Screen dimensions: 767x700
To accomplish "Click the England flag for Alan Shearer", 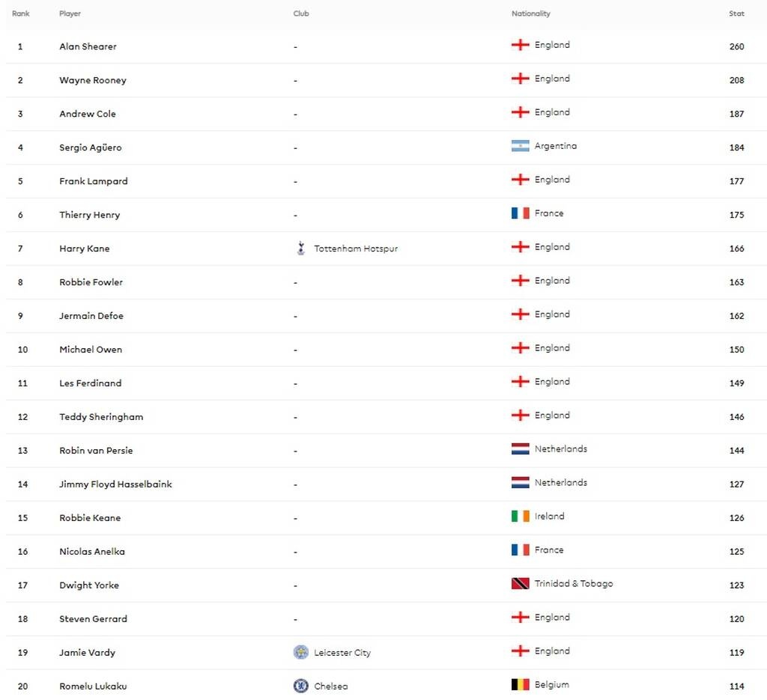I will [521, 45].
